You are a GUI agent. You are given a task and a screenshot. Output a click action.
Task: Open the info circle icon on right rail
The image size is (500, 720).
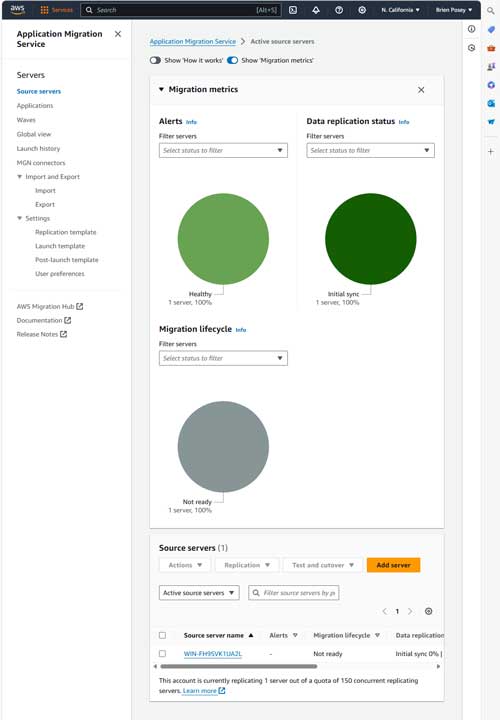472,29
